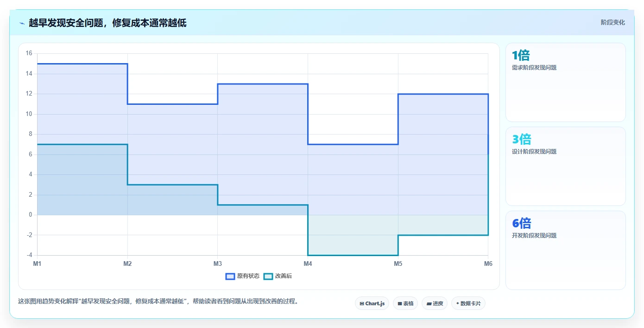Viewport: 644px width, 328px height.
Task: Click the lightning icon beside the title
Action: click(22, 23)
